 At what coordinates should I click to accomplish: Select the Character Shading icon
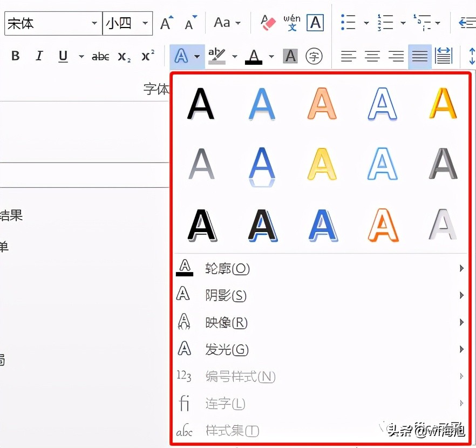[x=290, y=56]
